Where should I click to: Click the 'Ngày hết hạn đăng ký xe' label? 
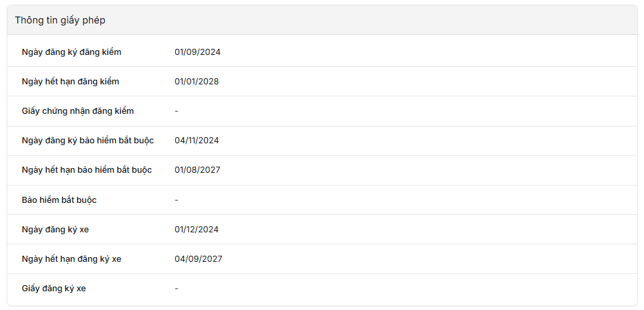(72, 259)
